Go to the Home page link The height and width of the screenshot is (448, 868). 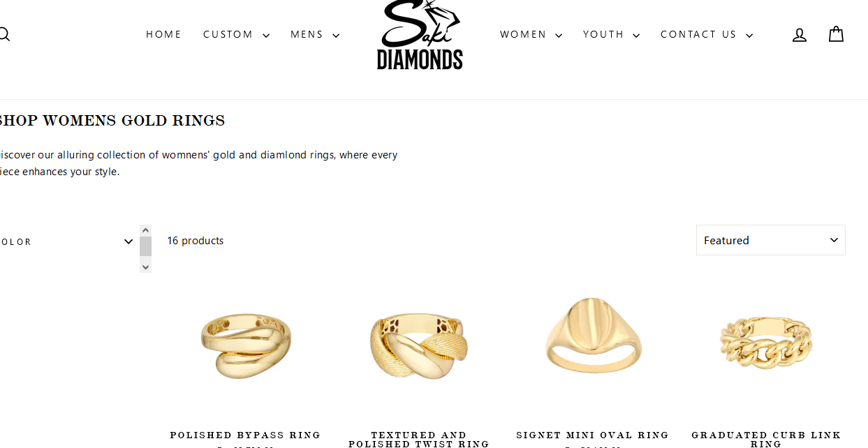point(164,35)
